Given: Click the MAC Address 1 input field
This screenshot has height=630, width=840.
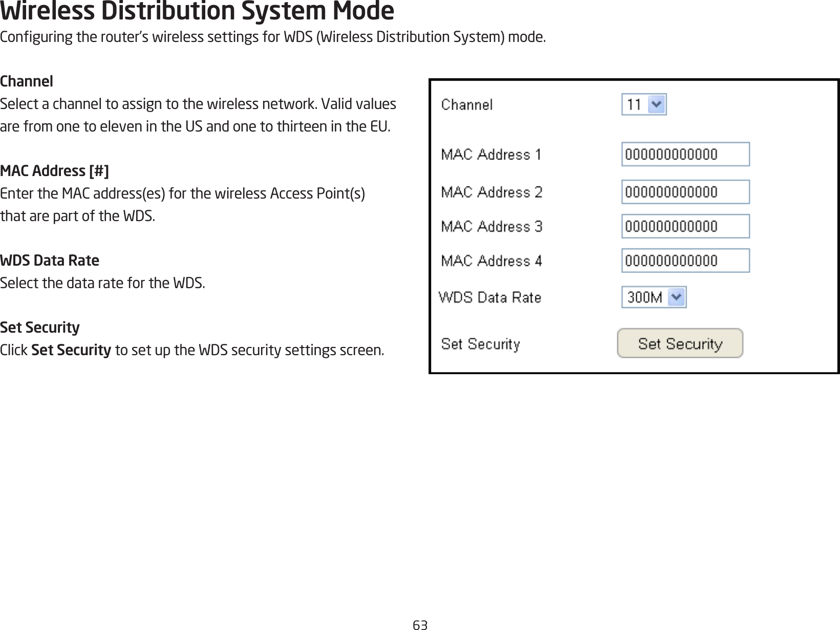Looking at the screenshot, I should click(685, 154).
